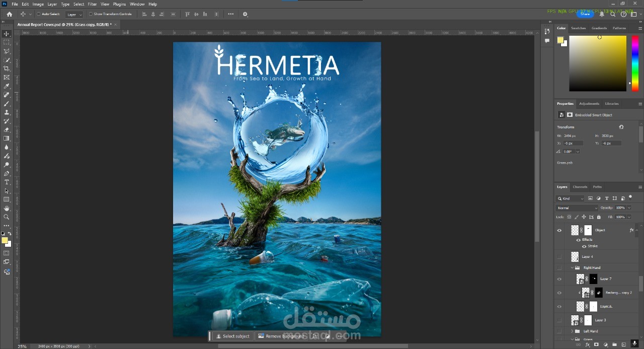
Task: Select the Pen tool
Action: (x=7, y=173)
